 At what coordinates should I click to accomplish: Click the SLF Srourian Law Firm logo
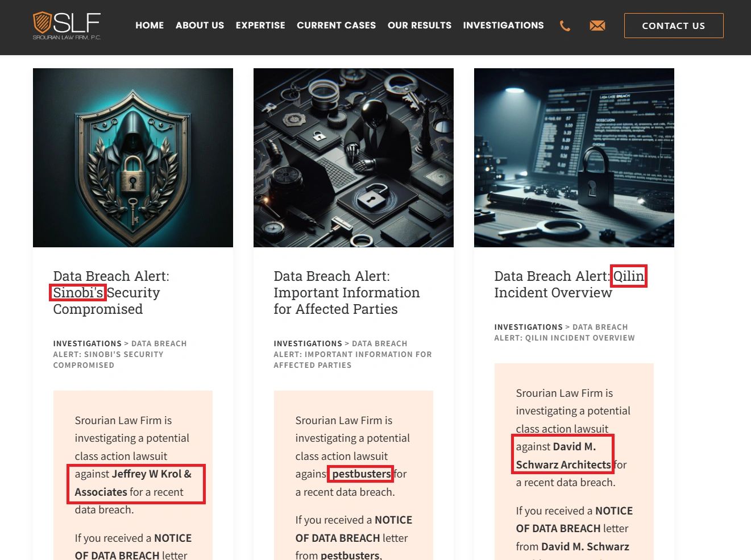67,26
